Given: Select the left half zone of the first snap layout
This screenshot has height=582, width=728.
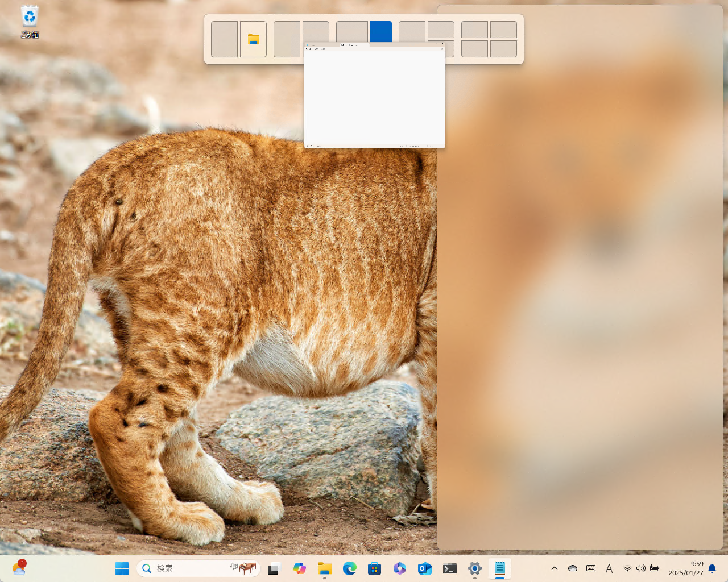Looking at the screenshot, I should 224,39.
